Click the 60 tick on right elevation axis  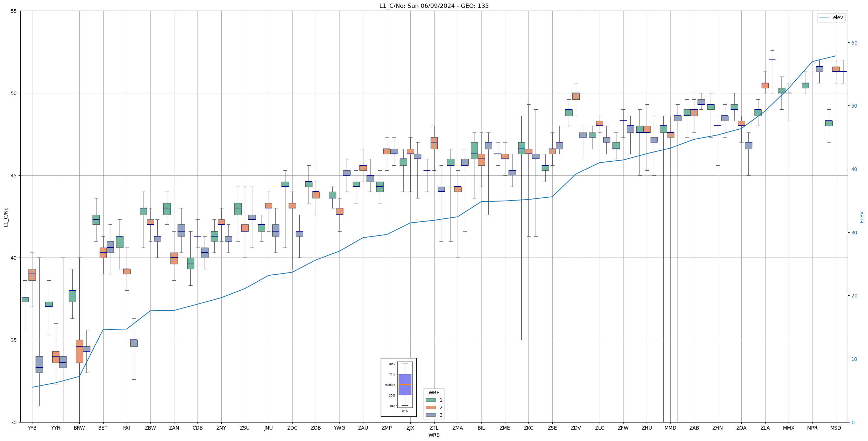(854, 43)
